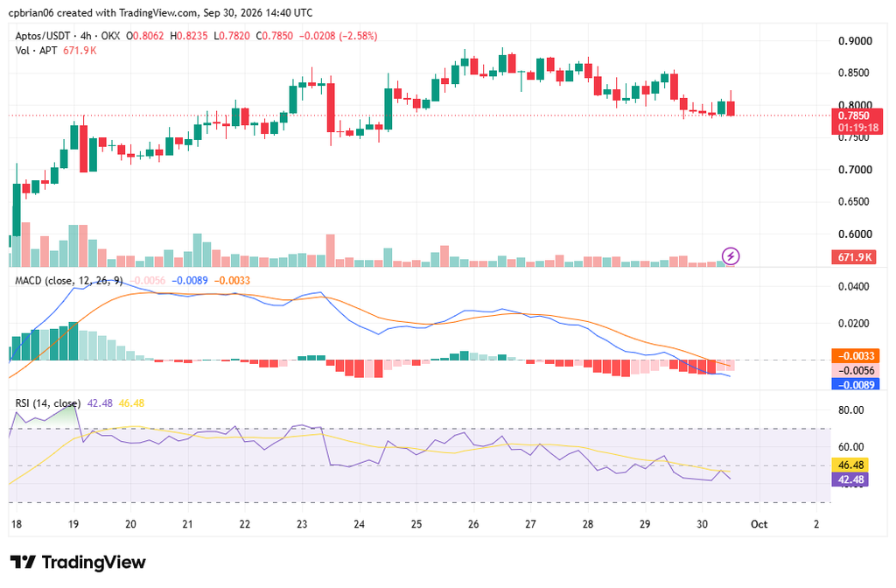
Task: Click the 0.0400 MACD axis label
Action: click(853, 286)
